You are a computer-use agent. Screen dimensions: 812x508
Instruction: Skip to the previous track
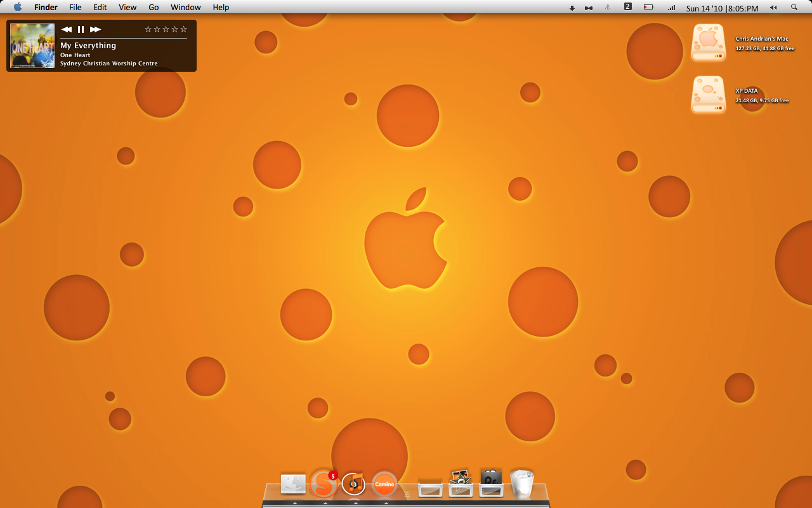tap(67, 29)
